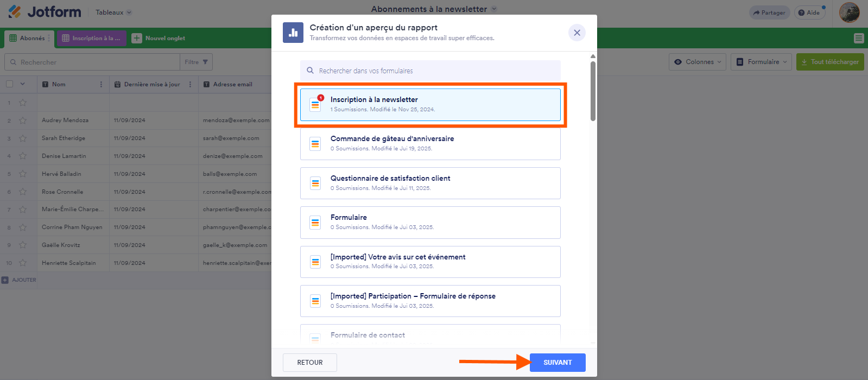Star the Rose Cronnelle row
This screenshot has width=868, height=380.
pyautogui.click(x=23, y=192)
